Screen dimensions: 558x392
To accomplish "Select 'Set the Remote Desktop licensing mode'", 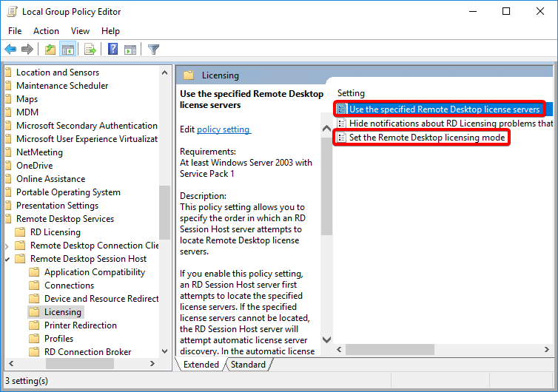I will click(x=427, y=138).
